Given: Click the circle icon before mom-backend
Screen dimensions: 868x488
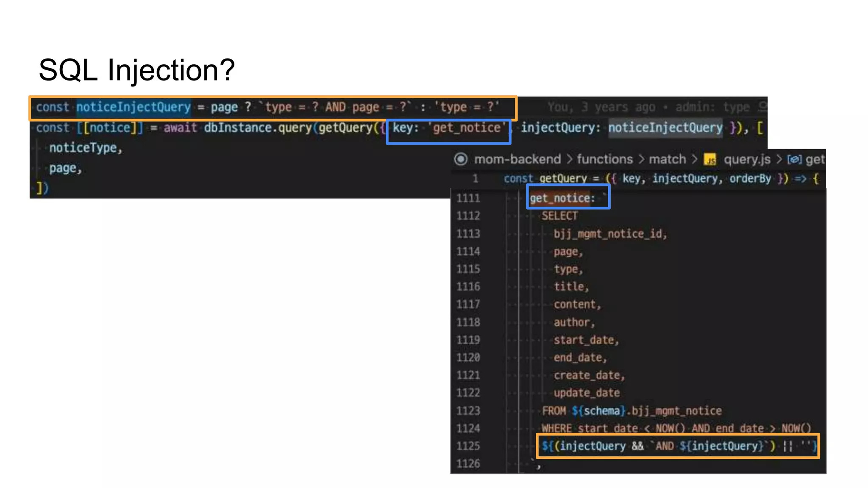Looking at the screenshot, I should pyautogui.click(x=461, y=159).
